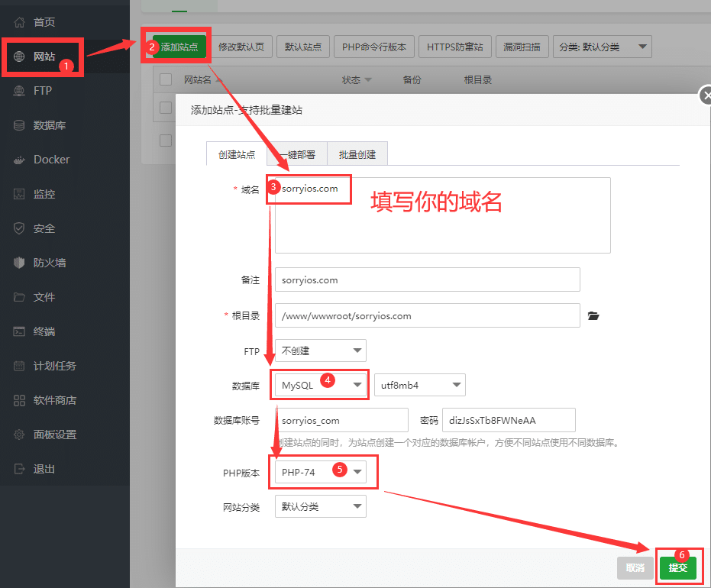The height and width of the screenshot is (588, 711).
Task: Click the home icon in sidebar
Action: (x=20, y=22)
